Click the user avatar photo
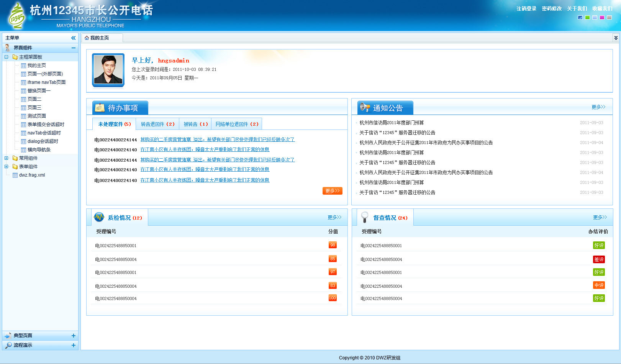The width and height of the screenshot is (621, 364). click(x=108, y=70)
